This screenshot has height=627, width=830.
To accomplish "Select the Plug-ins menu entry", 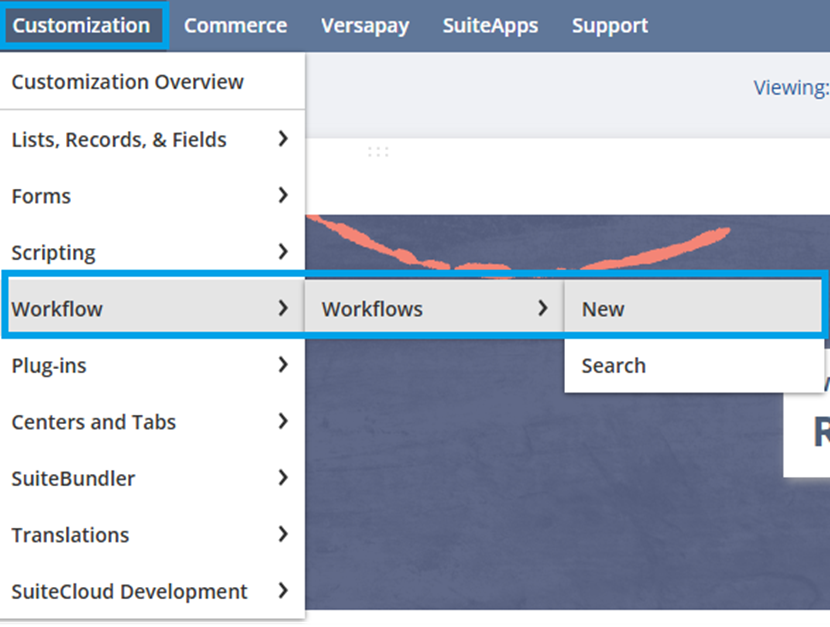I will coord(152,365).
